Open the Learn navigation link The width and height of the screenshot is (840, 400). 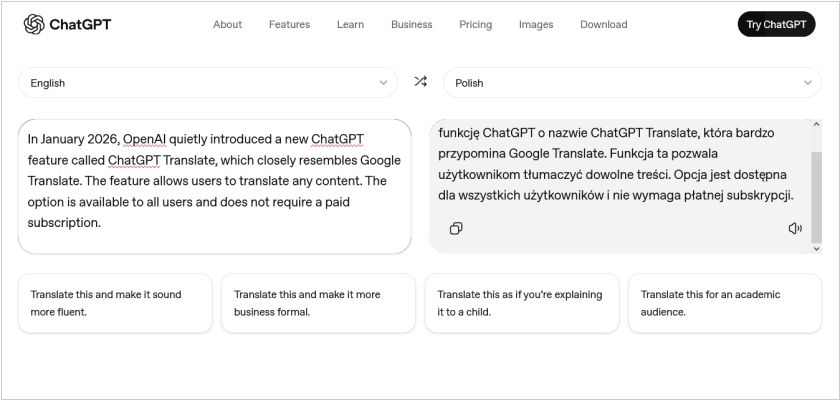[350, 24]
